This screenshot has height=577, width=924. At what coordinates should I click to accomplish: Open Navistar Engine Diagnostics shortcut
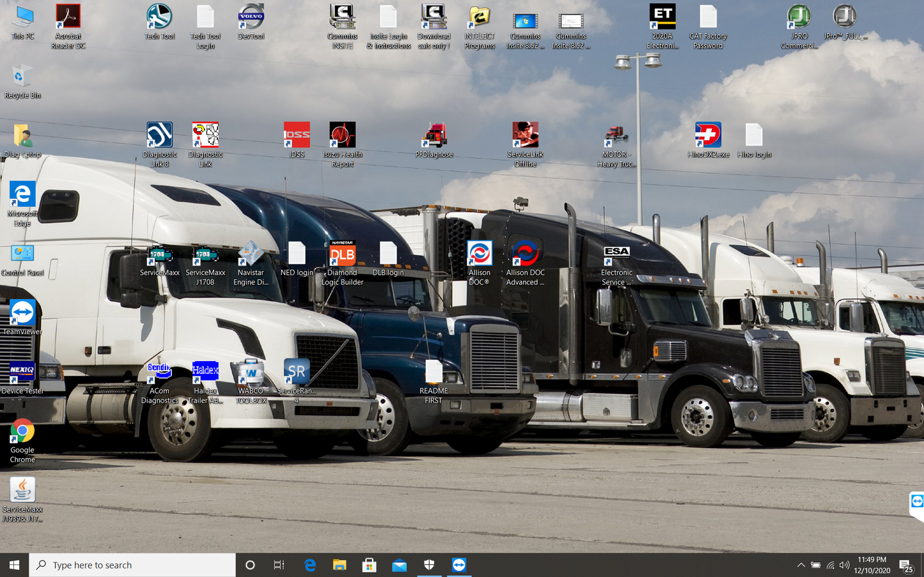click(x=251, y=263)
